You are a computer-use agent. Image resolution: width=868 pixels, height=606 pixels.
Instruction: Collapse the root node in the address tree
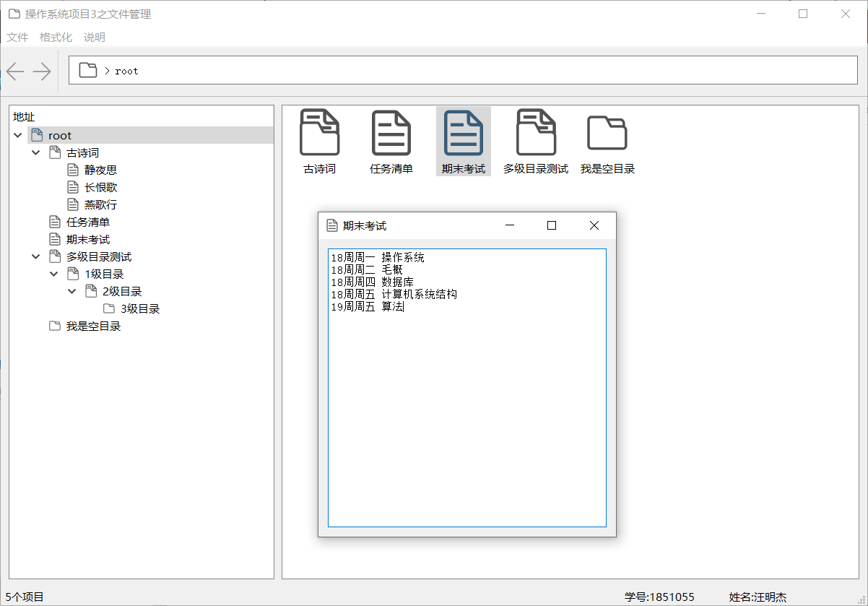click(17, 135)
